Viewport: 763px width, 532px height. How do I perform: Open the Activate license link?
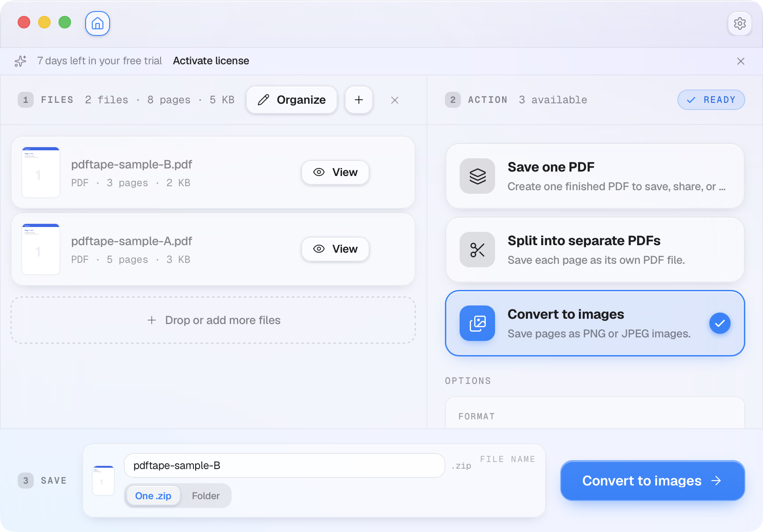pyautogui.click(x=211, y=61)
